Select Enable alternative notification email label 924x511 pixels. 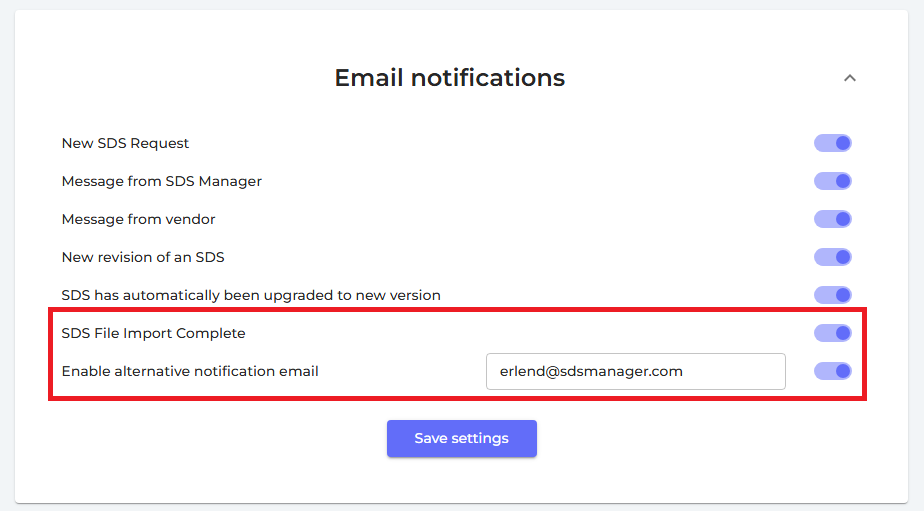pos(190,371)
